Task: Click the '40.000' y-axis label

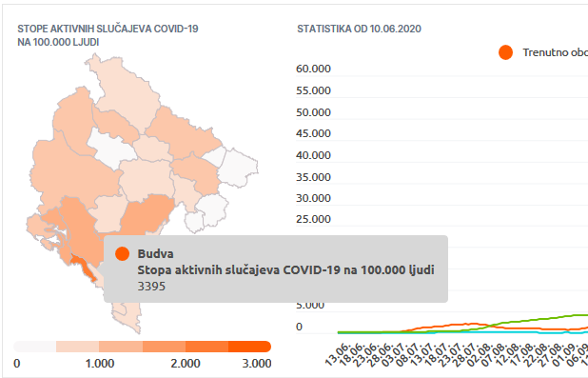Action: point(313,155)
